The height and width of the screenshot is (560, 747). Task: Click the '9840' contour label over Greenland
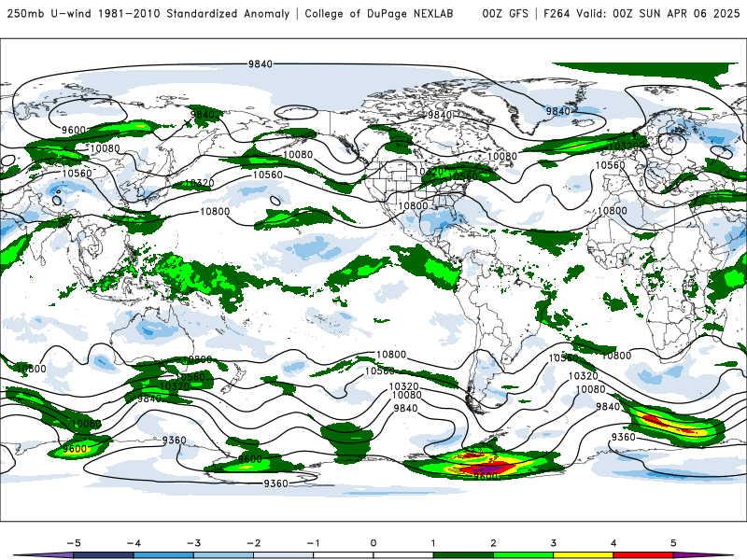coord(557,111)
